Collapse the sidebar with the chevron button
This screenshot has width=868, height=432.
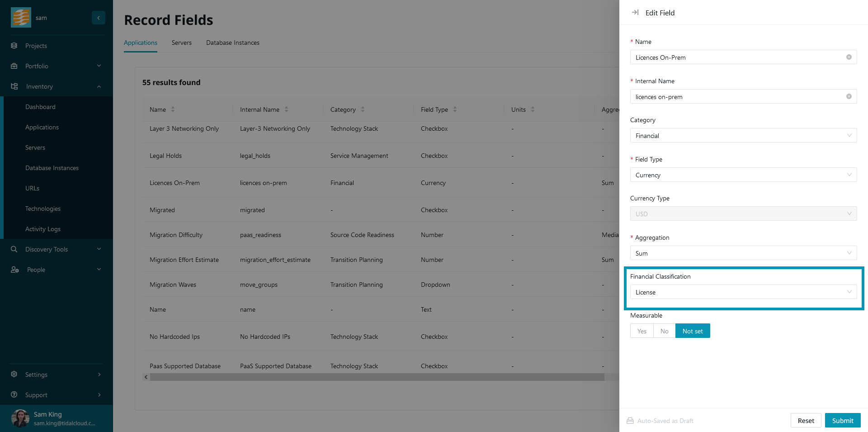(98, 18)
